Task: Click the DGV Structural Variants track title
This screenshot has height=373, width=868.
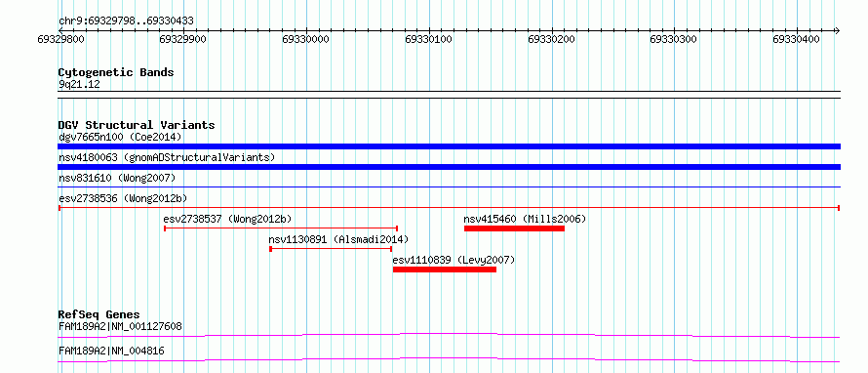Action: (137, 125)
